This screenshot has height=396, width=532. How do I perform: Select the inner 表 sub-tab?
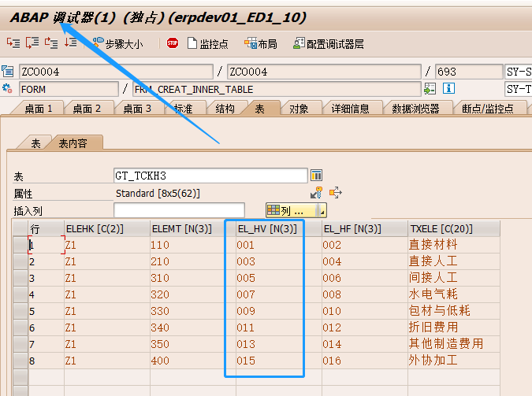35,143
